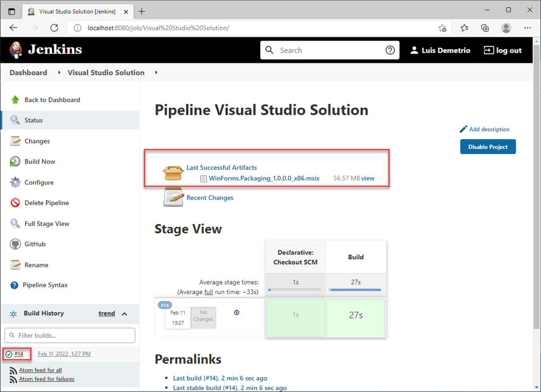
Task: Click the 27s Build stage cell for #14
Action: [356, 317]
